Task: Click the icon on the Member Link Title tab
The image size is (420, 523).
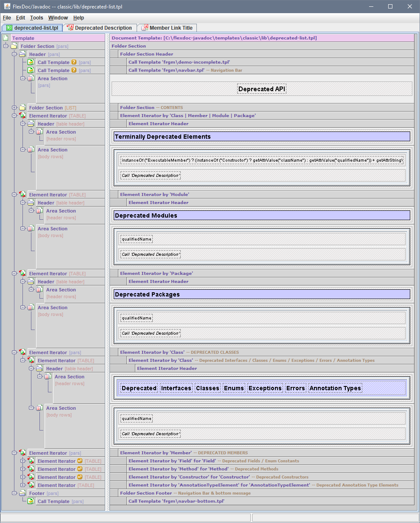Action: point(145,28)
